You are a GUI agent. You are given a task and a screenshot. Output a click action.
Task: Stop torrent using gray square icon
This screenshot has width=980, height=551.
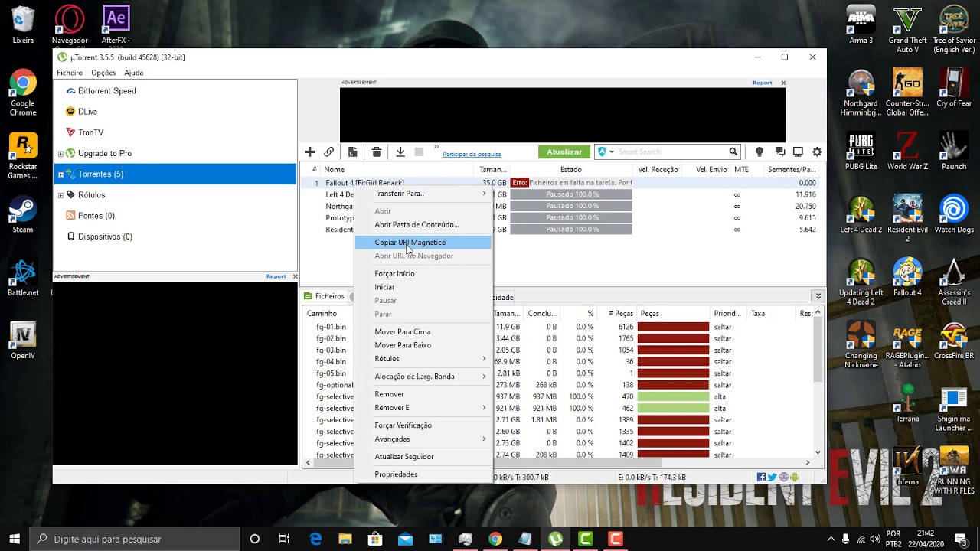pyautogui.click(x=419, y=152)
